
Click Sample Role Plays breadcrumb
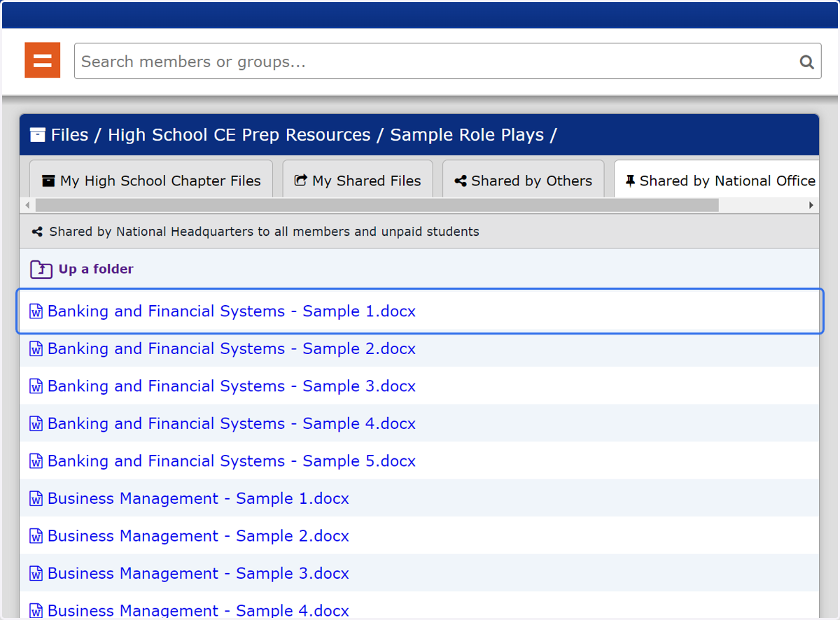(467, 135)
